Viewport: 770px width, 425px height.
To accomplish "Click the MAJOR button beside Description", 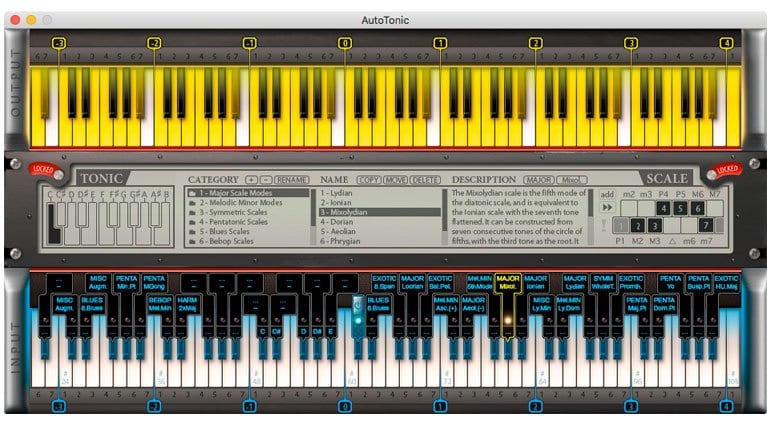I will pos(539,180).
